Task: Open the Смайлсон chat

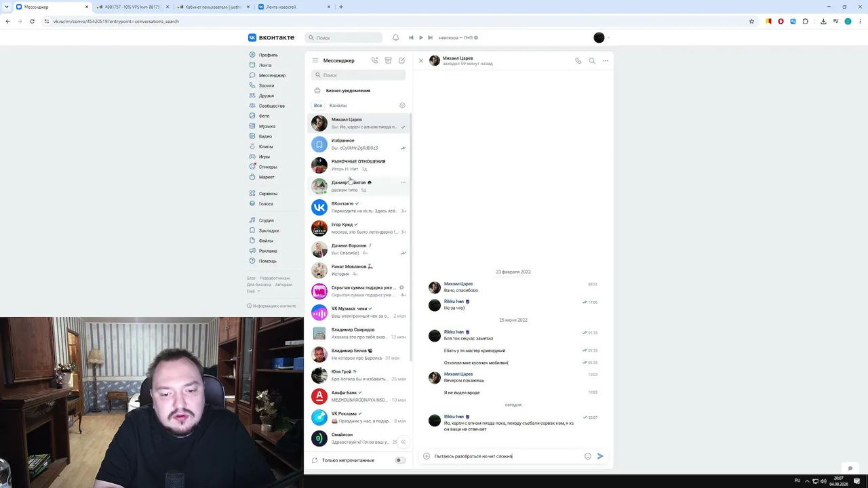Action: point(359,439)
